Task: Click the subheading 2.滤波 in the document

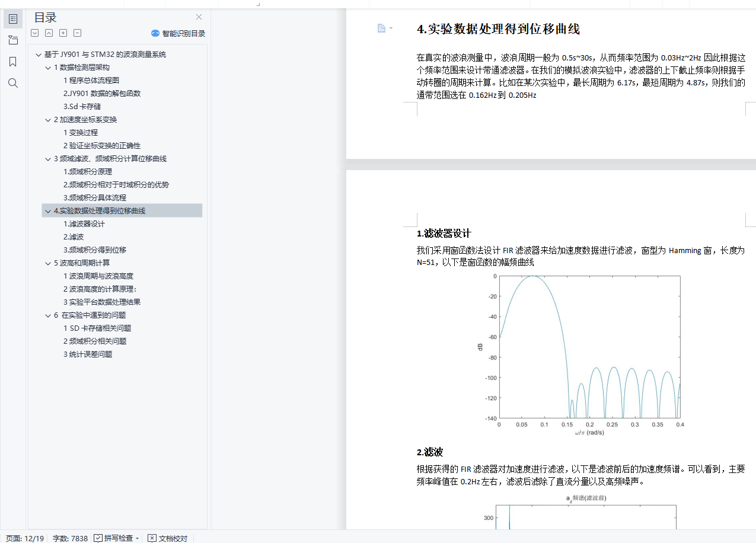Action: (x=430, y=452)
